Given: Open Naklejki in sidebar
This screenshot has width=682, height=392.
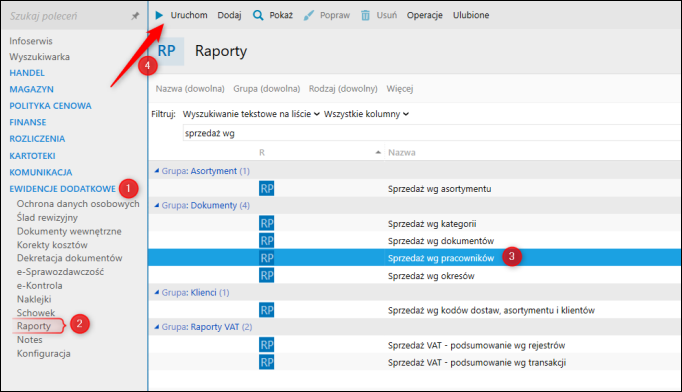Looking at the screenshot, I should pyautogui.click(x=34, y=299).
